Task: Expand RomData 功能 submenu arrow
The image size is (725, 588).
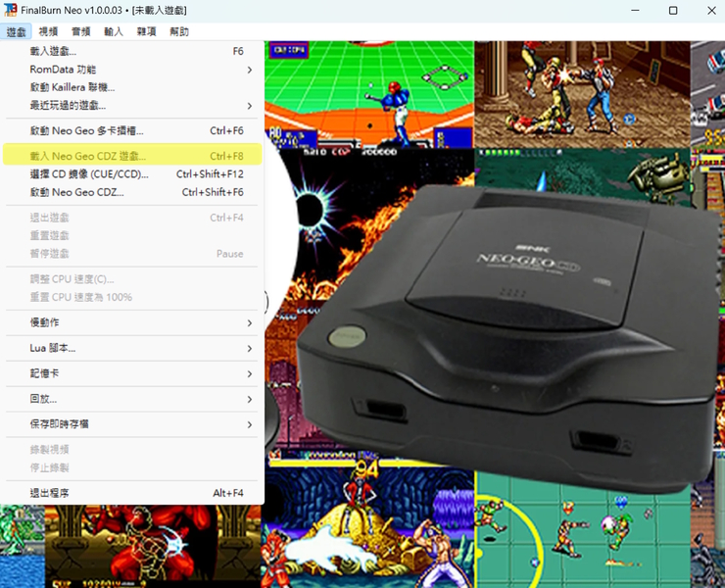Action: pyautogui.click(x=250, y=70)
